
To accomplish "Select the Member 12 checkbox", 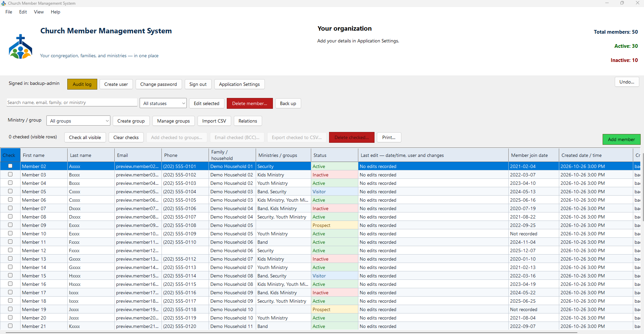I will point(10,250).
